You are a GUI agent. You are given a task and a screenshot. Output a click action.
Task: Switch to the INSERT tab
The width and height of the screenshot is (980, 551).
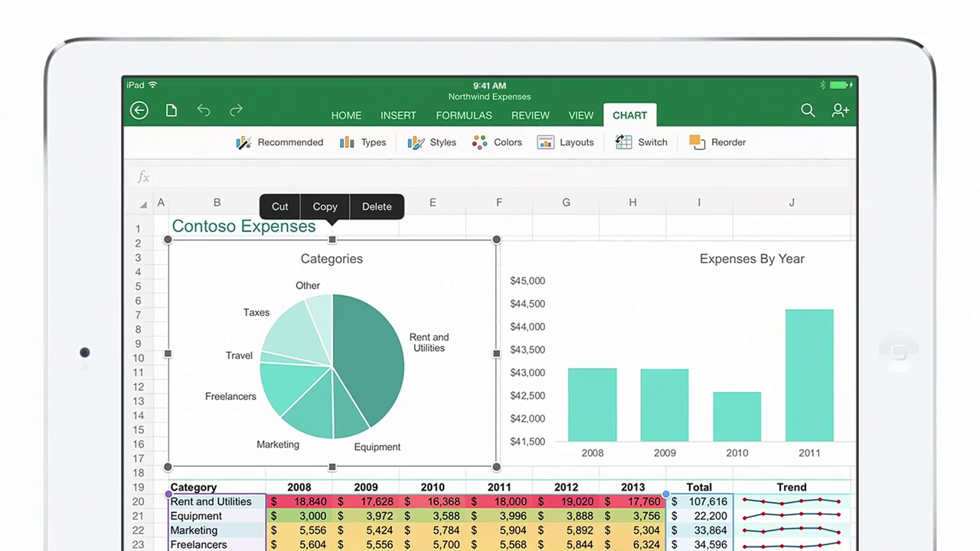coord(398,116)
